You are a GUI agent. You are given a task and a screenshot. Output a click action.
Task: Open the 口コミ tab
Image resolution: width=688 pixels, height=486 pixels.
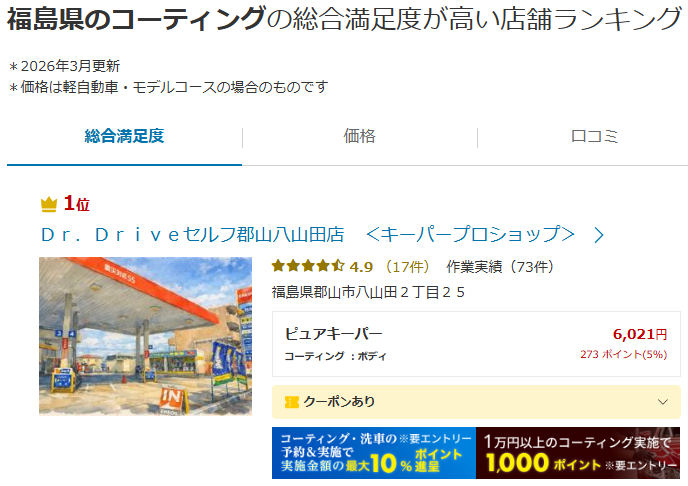(x=595, y=137)
